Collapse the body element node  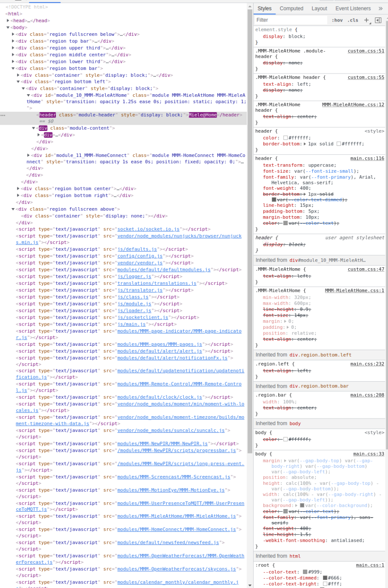point(8,27)
